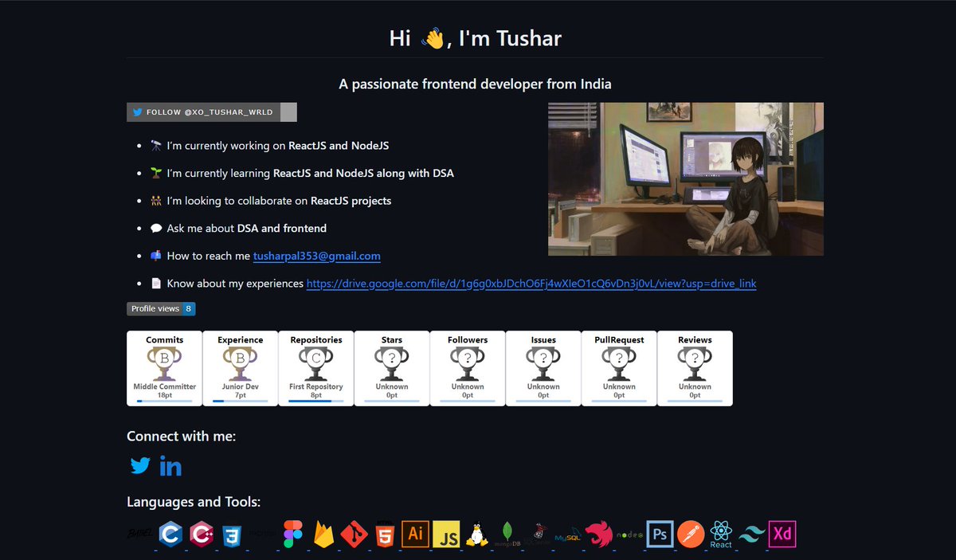
Task: Click the Tailwind CSS wave icon
Action: click(751, 535)
